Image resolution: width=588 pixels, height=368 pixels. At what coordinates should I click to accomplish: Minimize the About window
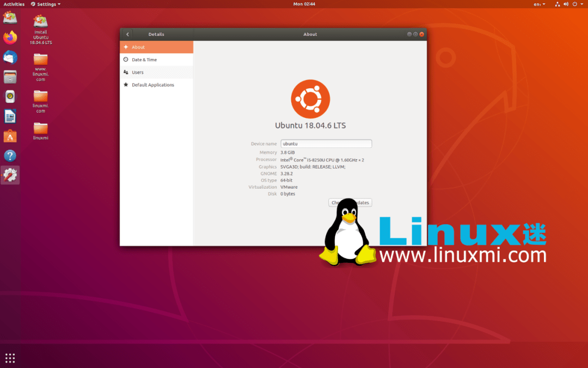409,34
